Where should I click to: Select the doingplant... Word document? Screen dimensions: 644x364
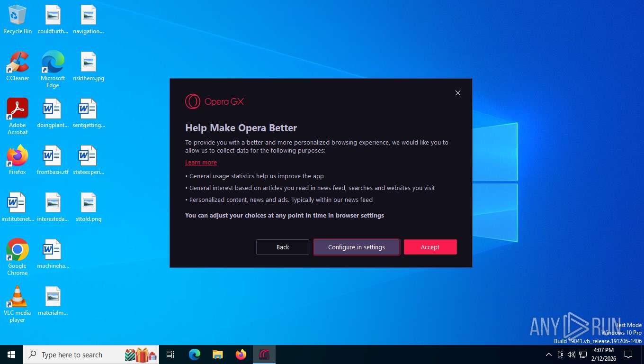point(53,113)
